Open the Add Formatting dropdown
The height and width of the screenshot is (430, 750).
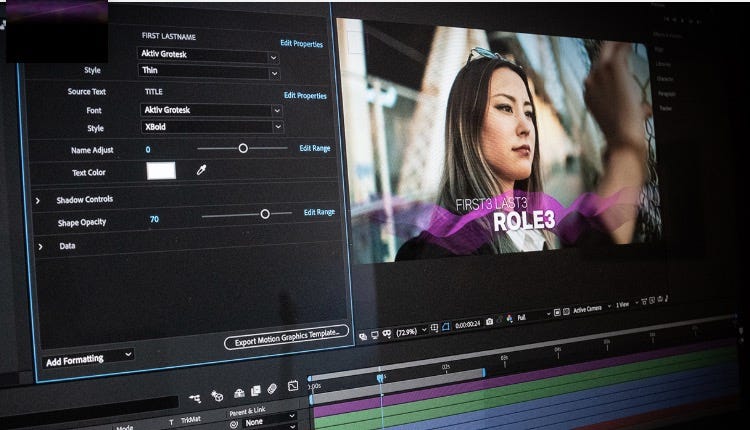point(87,358)
